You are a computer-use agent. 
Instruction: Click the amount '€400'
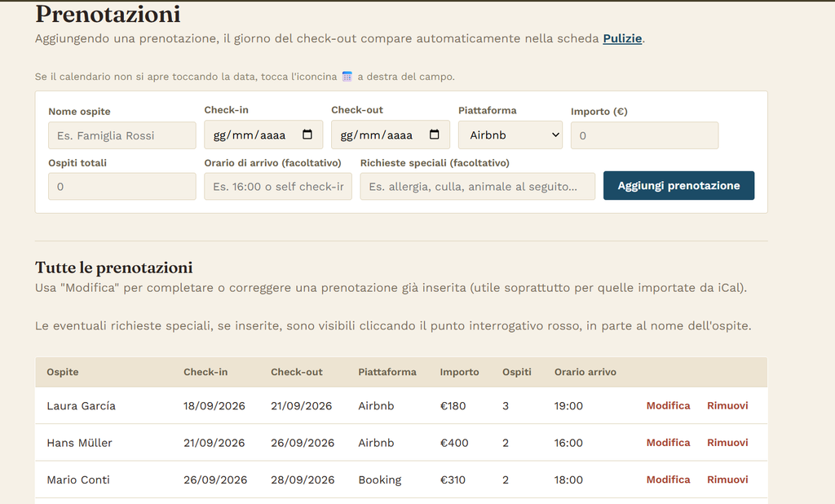coord(454,443)
